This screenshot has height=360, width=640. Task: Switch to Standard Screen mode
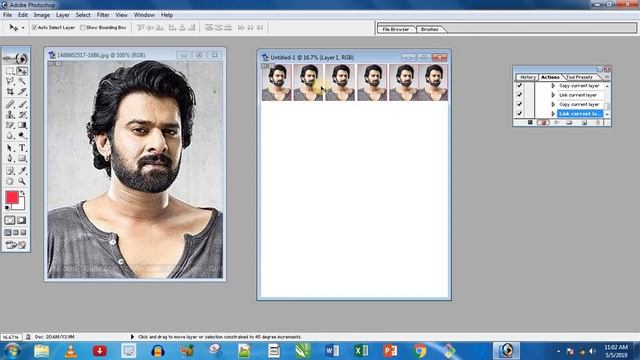[x=8, y=233]
